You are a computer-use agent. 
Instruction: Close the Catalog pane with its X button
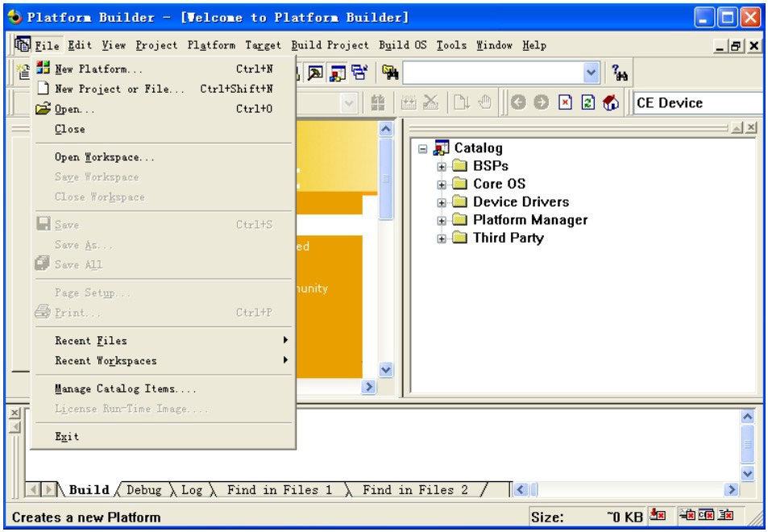(x=751, y=128)
